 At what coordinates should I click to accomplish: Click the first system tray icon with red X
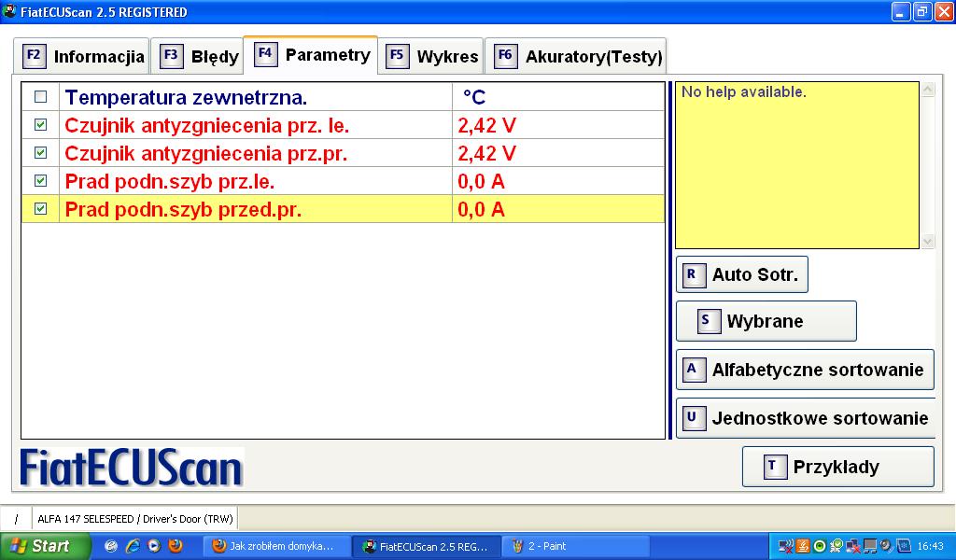(786, 546)
